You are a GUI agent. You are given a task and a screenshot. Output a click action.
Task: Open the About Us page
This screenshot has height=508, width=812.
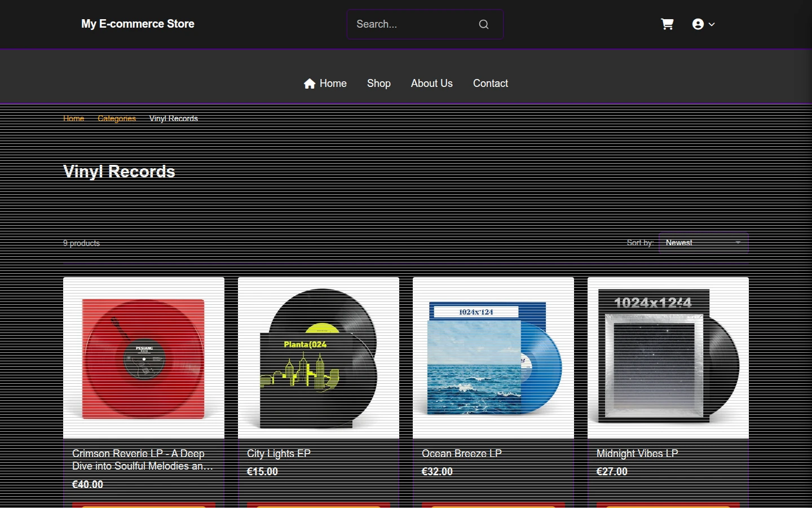pyautogui.click(x=432, y=84)
